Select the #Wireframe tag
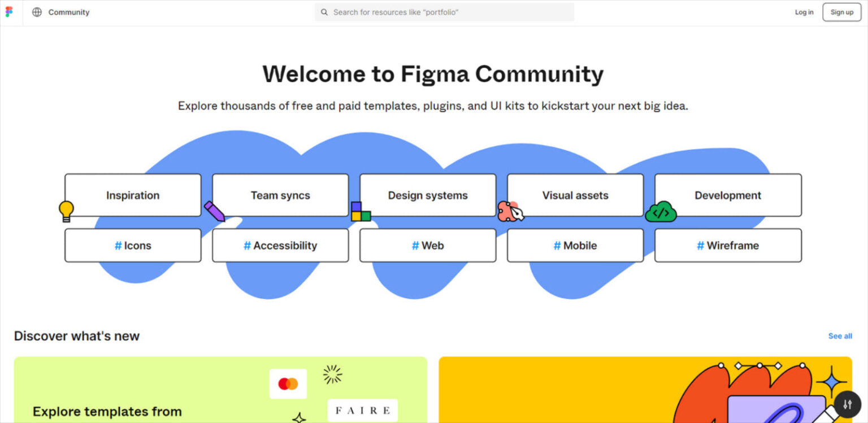868x423 pixels. point(728,245)
